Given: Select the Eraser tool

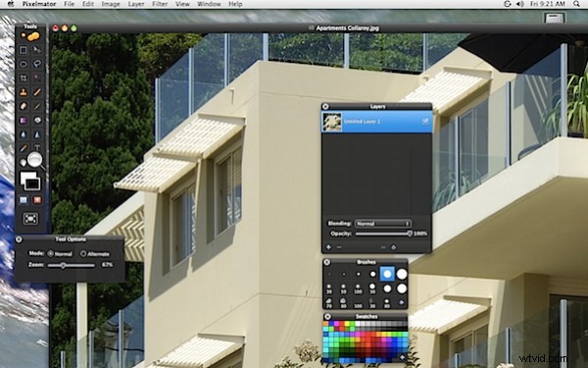Looking at the screenshot, I should click(x=24, y=106).
